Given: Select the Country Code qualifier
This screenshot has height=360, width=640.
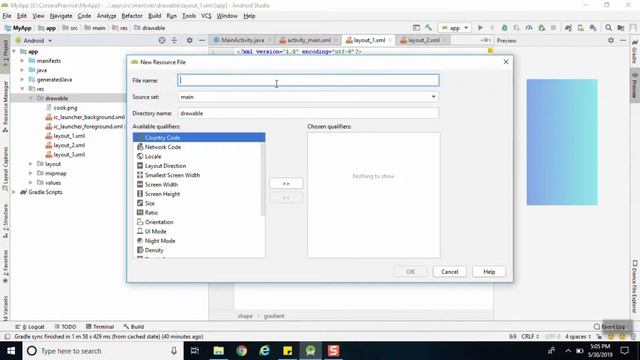Looking at the screenshot, I should (199, 138).
